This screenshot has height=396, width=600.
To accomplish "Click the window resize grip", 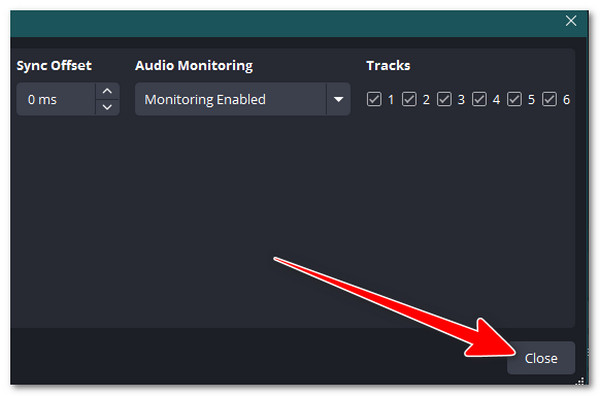I will point(580,381).
